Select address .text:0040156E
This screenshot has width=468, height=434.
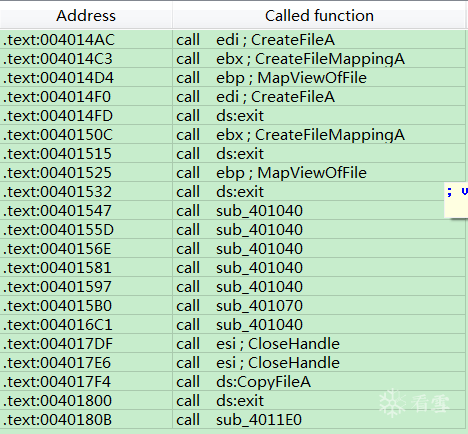click(57, 249)
